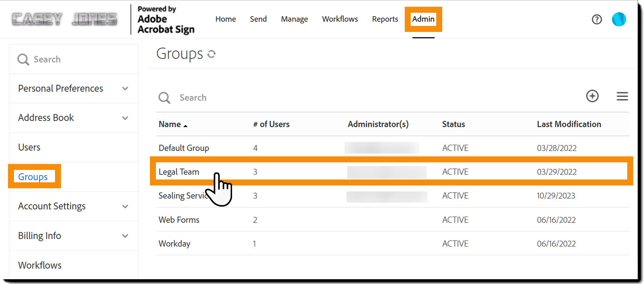
Task: Switch to the Manage tab
Action: pos(294,19)
